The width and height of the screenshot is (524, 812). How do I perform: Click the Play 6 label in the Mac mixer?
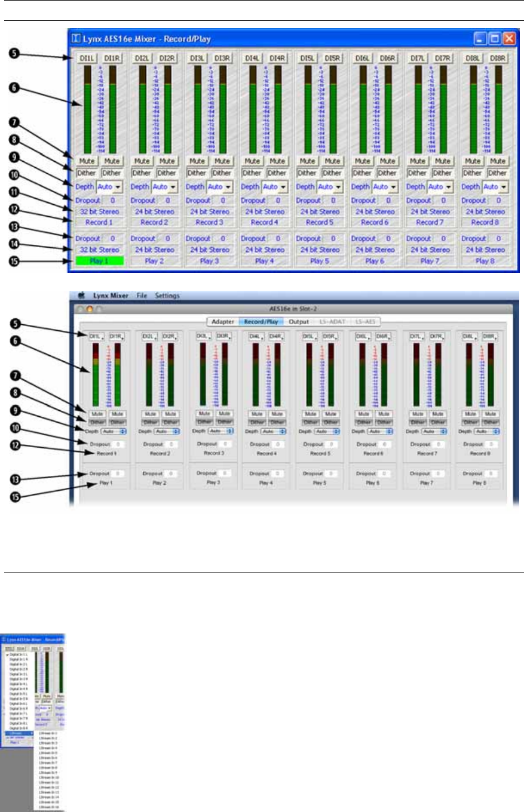point(373,482)
